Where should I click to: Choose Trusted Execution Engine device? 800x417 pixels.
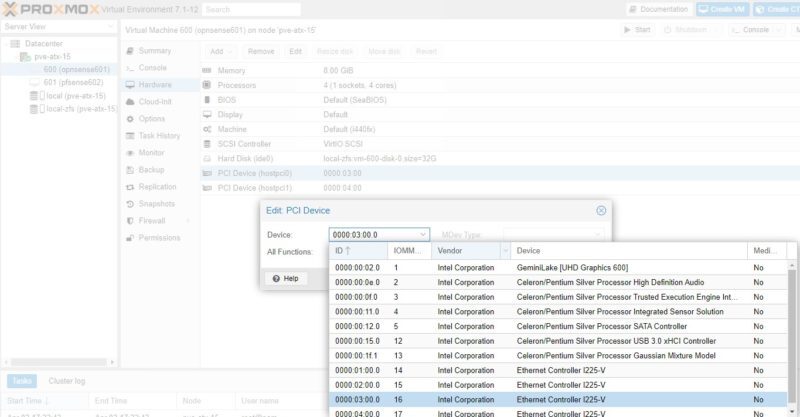click(558, 297)
